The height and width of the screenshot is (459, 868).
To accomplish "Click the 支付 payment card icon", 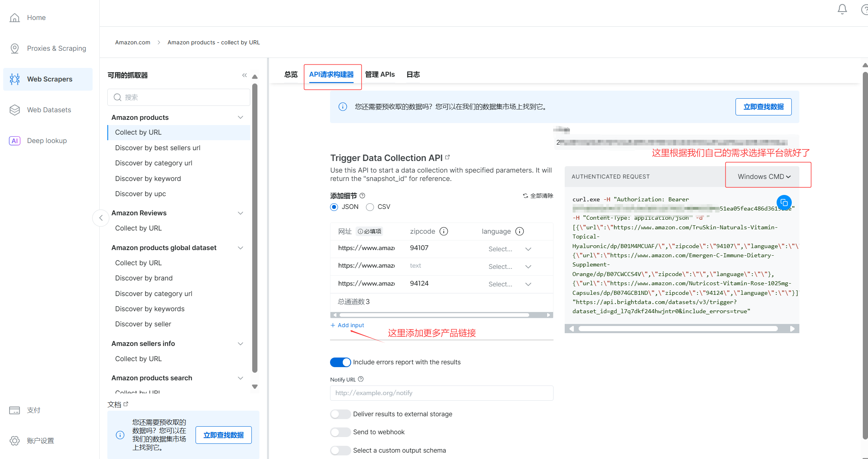I will tap(15, 410).
